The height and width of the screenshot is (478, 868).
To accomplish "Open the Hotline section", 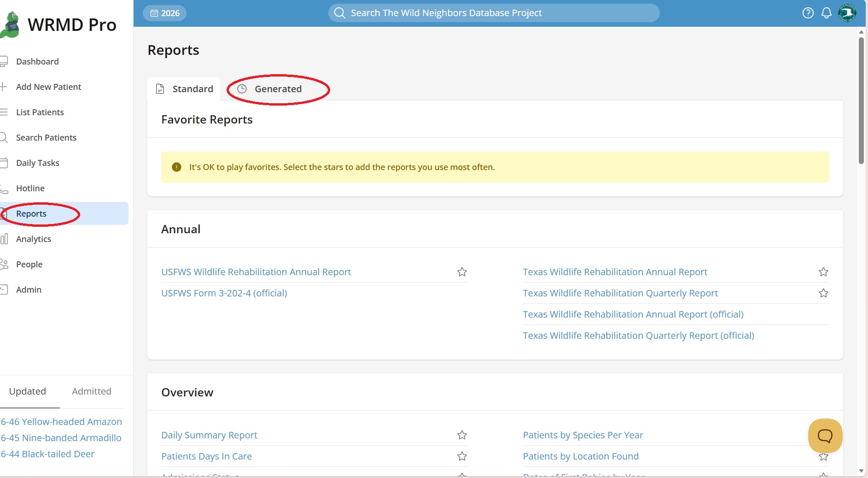I will pyautogui.click(x=30, y=188).
